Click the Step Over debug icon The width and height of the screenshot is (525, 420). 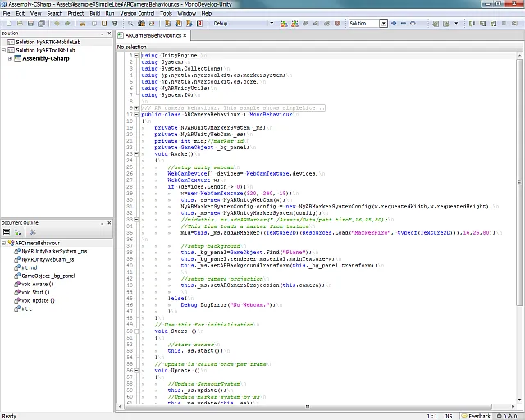point(472,24)
